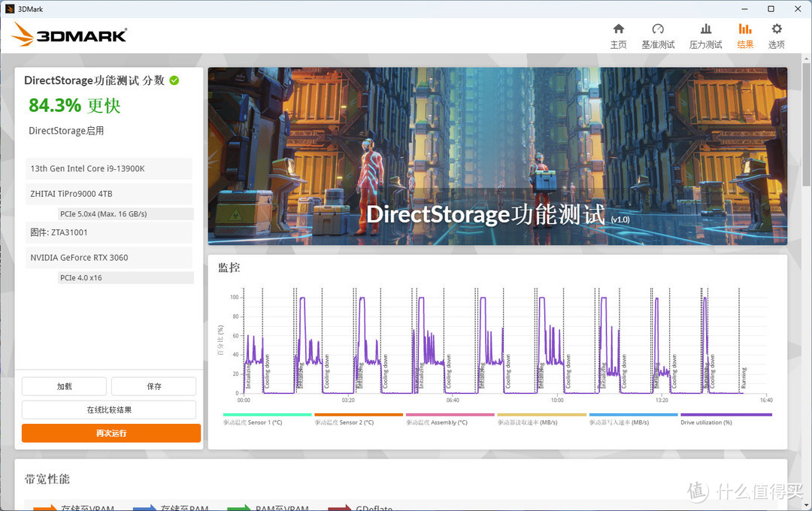812x511 pixels.
Task: Click the 84.3% 更快 score text
Action: (x=74, y=106)
